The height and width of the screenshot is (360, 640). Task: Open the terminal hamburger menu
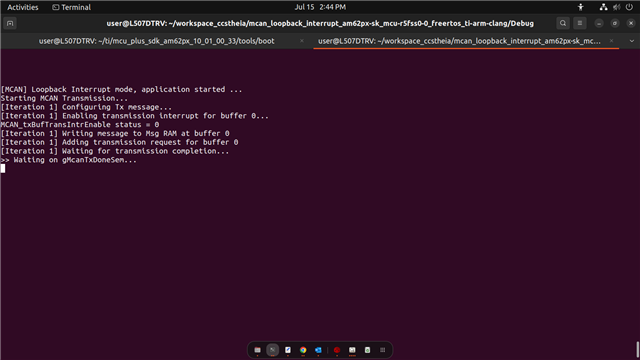pyautogui.click(x=580, y=23)
